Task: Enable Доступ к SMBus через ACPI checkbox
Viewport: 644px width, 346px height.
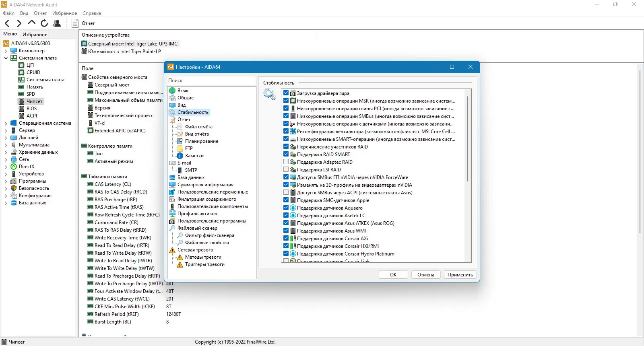Action: click(x=286, y=192)
